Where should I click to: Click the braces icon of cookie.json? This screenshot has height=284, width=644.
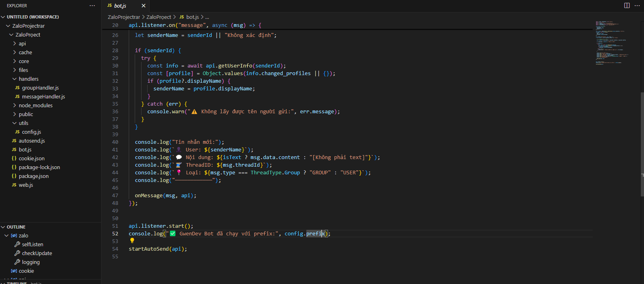pos(14,158)
